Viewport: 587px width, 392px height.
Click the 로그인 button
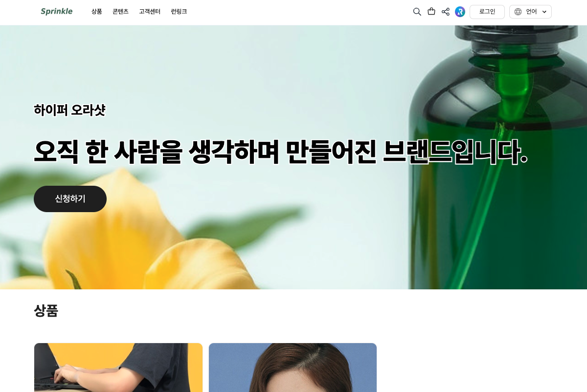487,12
